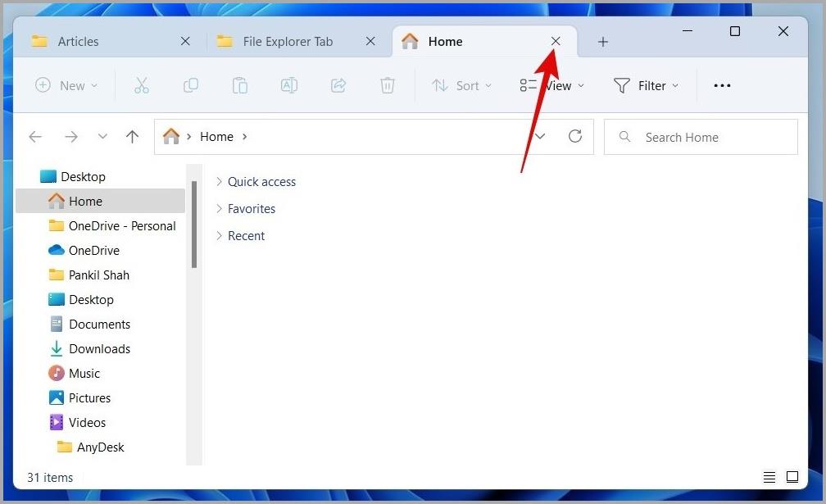Open the See more three-dots menu

click(722, 85)
